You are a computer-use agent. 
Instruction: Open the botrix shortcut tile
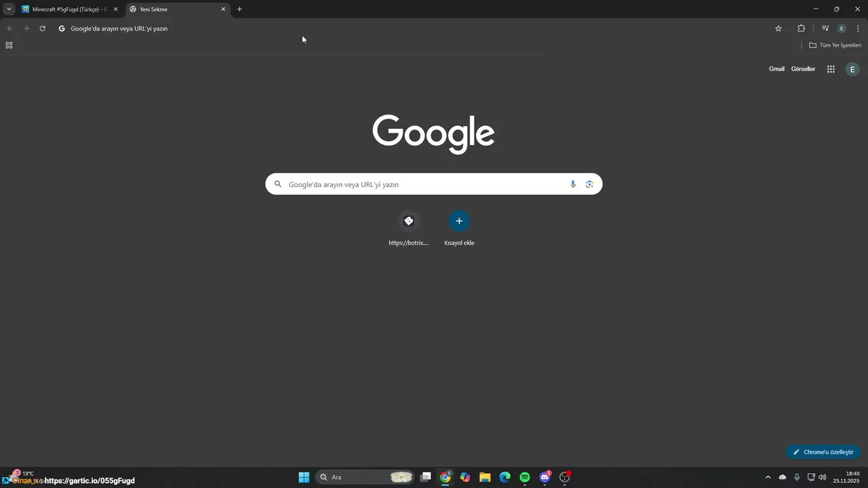click(x=408, y=228)
